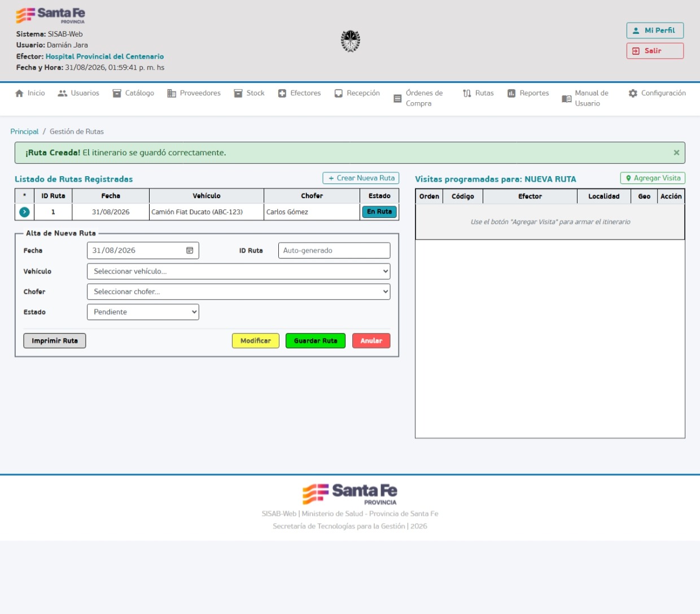Open the Vehículo dropdown

(238, 271)
